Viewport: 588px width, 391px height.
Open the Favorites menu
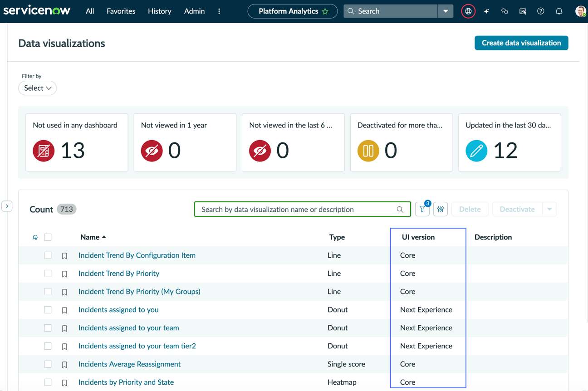(x=121, y=11)
